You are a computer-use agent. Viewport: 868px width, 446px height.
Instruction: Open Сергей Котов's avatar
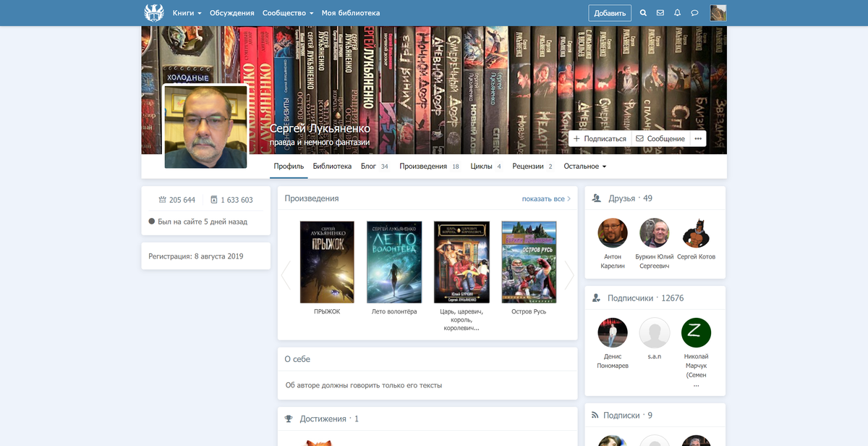point(697,233)
